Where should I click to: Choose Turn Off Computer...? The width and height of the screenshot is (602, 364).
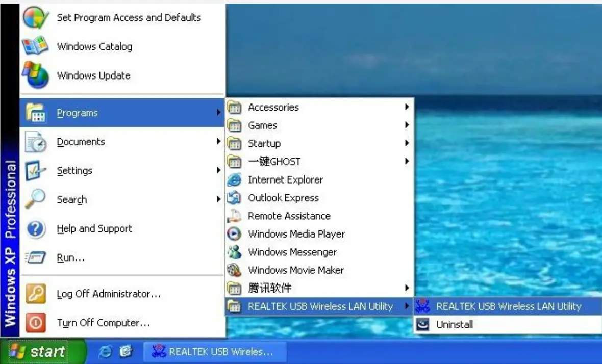pyautogui.click(x=122, y=323)
